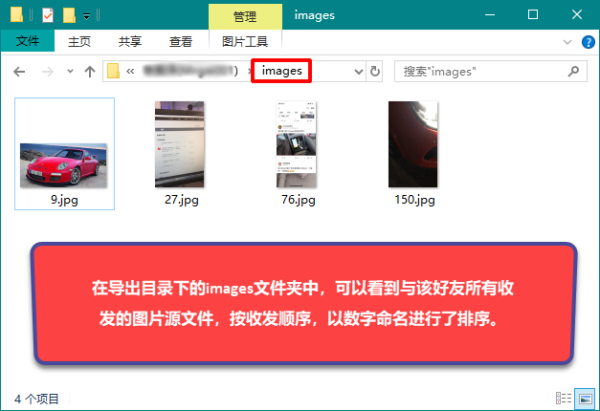Click the 搜索"images" search field
Image resolution: width=600 pixels, height=411 pixels.
pos(480,72)
